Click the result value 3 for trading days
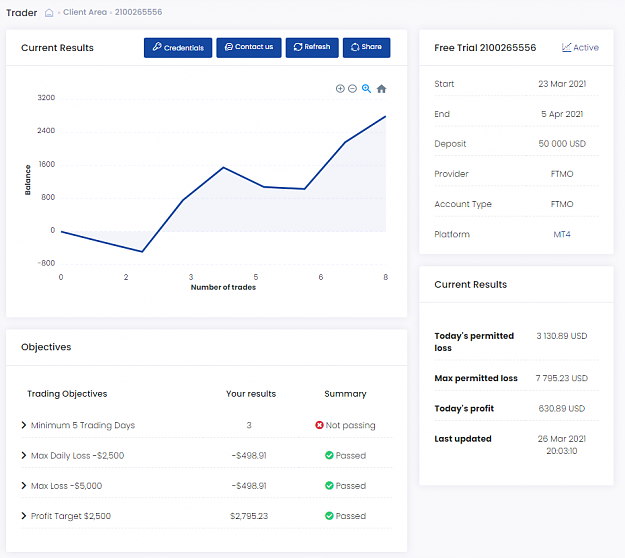The height and width of the screenshot is (558, 625). point(249,425)
